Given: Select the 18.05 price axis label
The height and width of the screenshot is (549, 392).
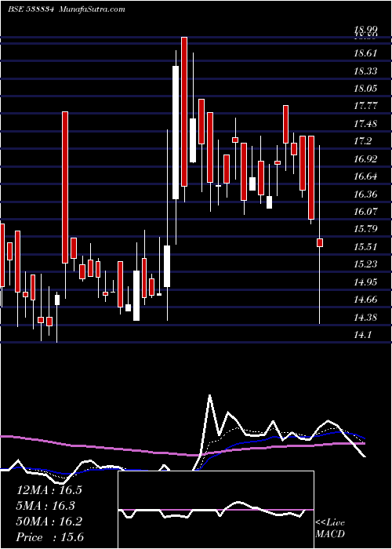Looking at the screenshot, I should (x=365, y=89).
